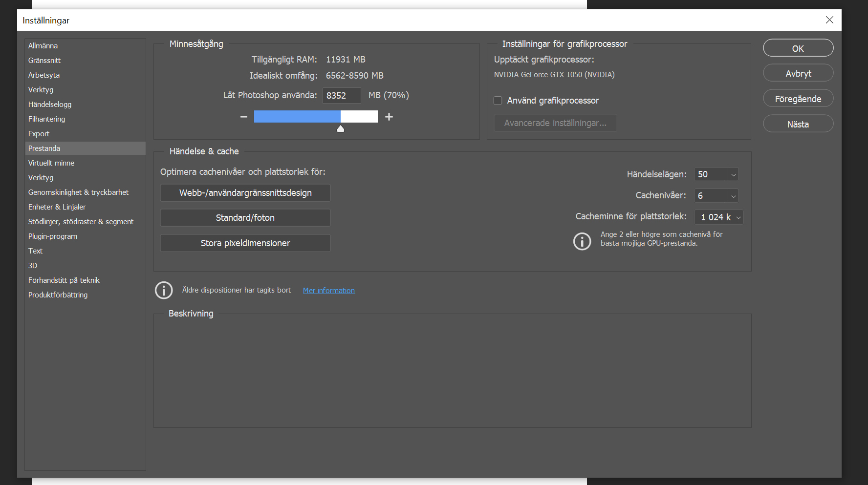Enable Använd grafikprocessor

[x=498, y=100]
